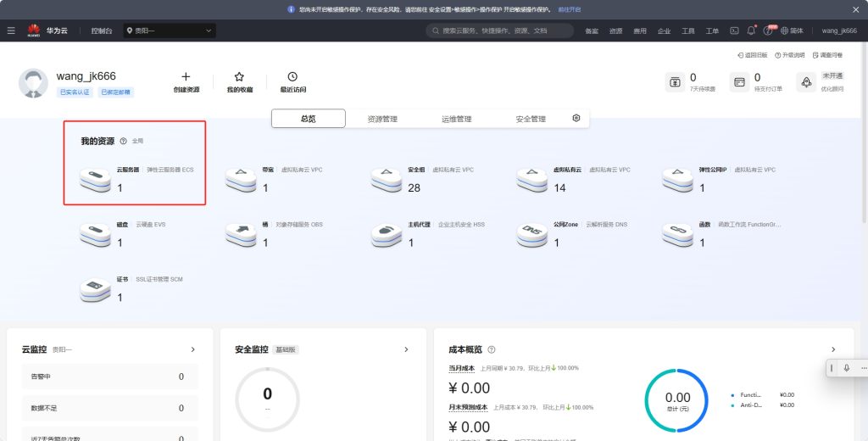Expand the 成本概览 card arrow
Image resolution: width=868 pixels, height=441 pixels.
(x=833, y=349)
